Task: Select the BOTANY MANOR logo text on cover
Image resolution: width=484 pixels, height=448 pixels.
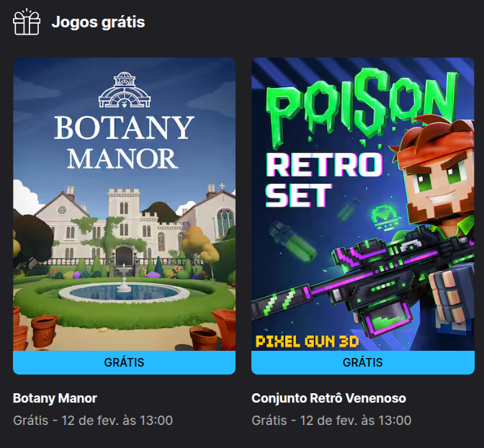Action: point(124,142)
